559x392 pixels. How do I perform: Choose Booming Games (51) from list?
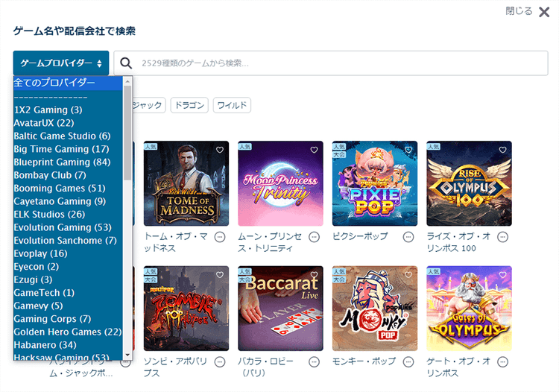pos(68,188)
